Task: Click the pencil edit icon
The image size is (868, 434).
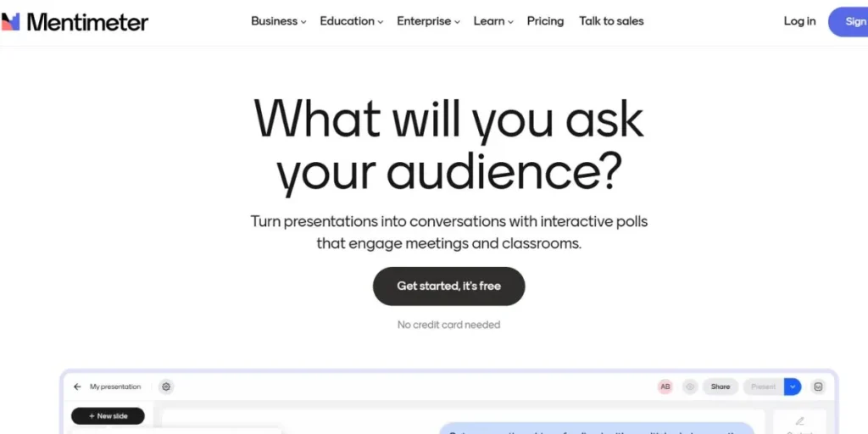Action: pos(799,421)
